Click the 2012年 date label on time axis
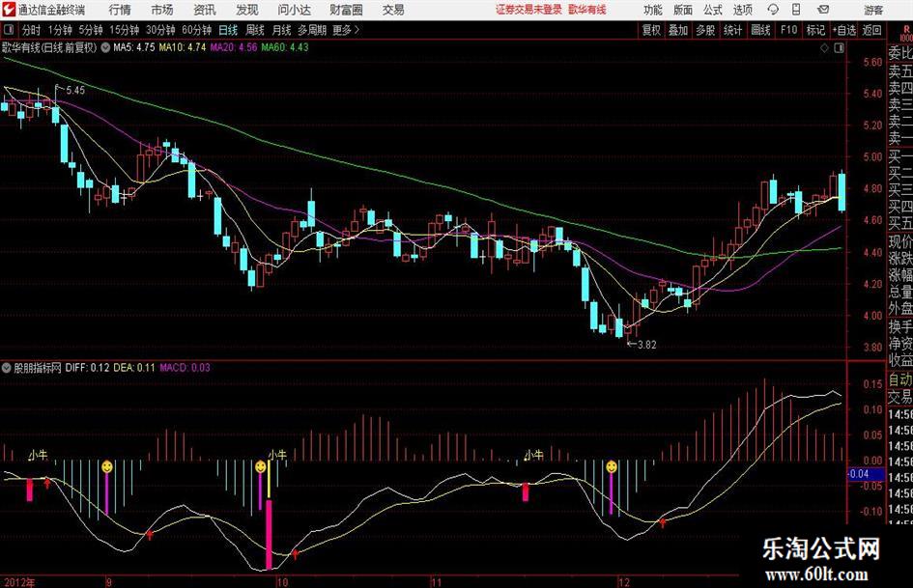Image resolution: width=913 pixels, height=588 pixels. [x=19, y=582]
